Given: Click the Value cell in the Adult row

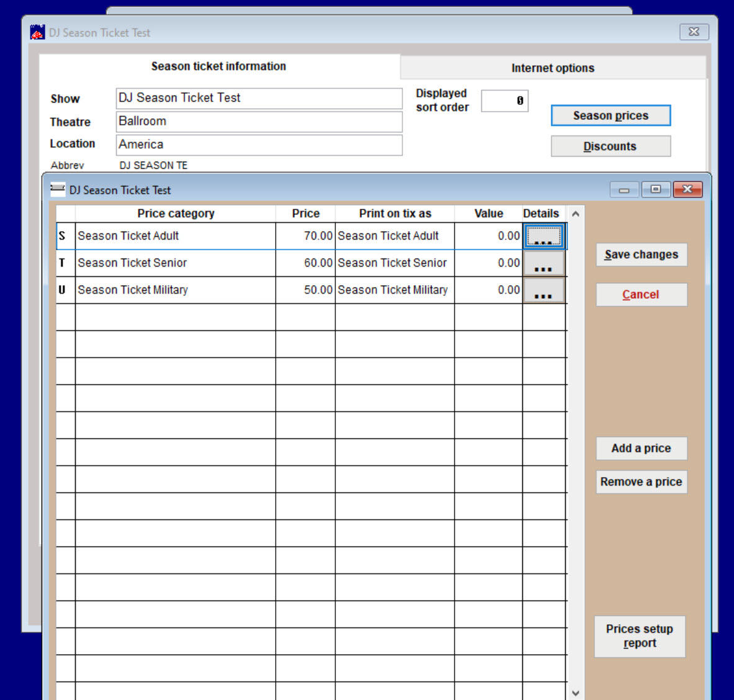Looking at the screenshot, I should click(x=488, y=236).
